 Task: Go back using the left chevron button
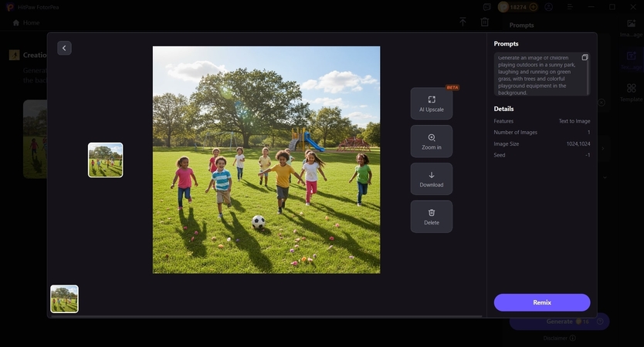64,48
